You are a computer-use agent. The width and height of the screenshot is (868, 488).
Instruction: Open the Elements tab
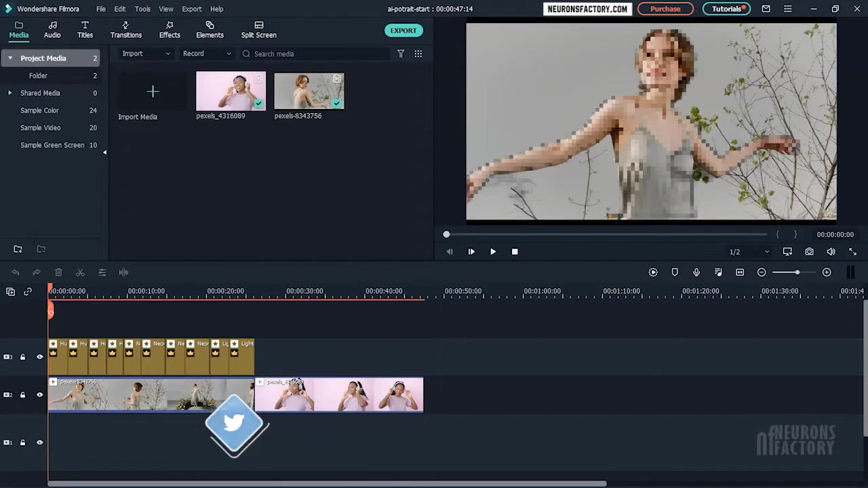coord(210,30)
